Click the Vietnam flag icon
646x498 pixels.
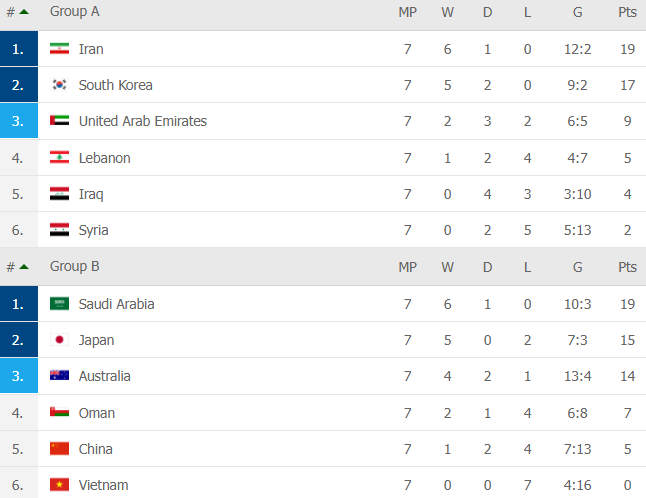59,484
